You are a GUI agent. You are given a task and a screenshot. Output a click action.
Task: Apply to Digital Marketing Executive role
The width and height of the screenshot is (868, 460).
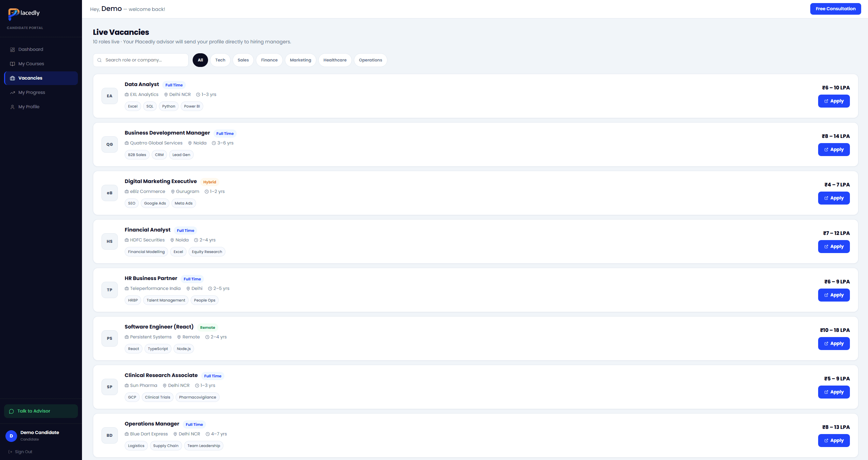pyautogui.click(x=834, y=198)
